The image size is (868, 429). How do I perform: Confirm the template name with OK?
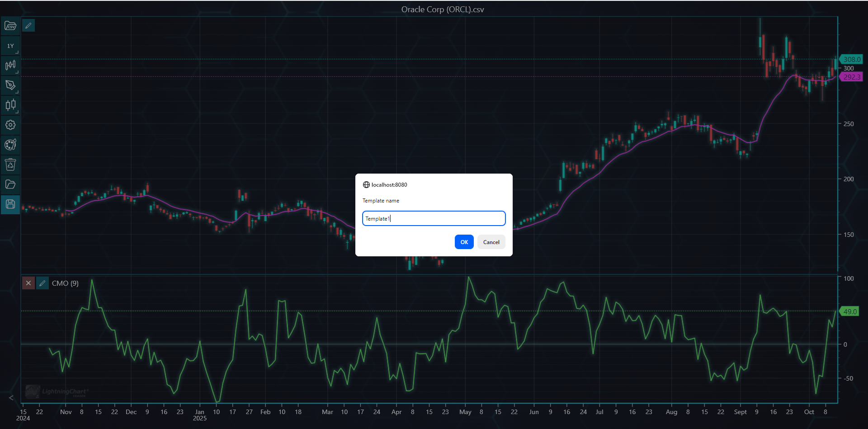coord(464,242)
